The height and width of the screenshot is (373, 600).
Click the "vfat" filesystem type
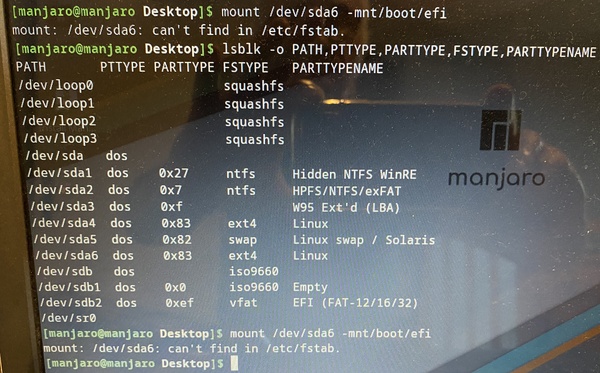[243, 303]
